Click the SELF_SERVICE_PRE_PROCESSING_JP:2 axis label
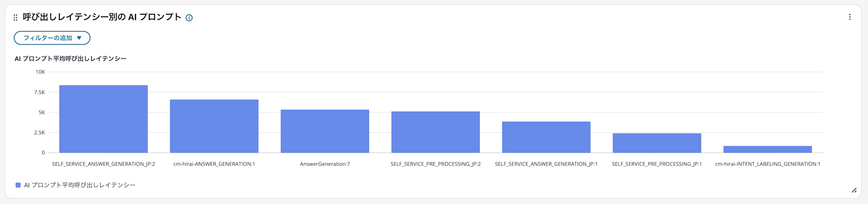This screenshot has width=868, height=204. 435,164
